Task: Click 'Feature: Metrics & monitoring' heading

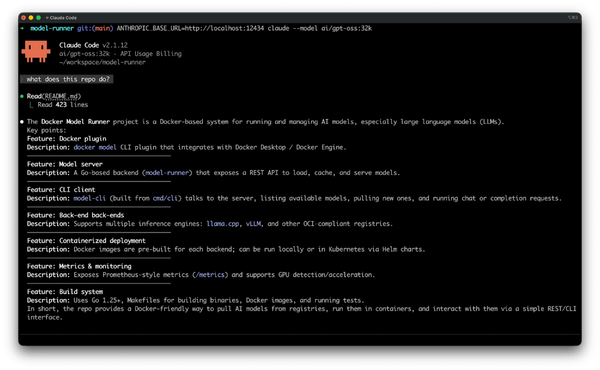Action: pos(79,266)
